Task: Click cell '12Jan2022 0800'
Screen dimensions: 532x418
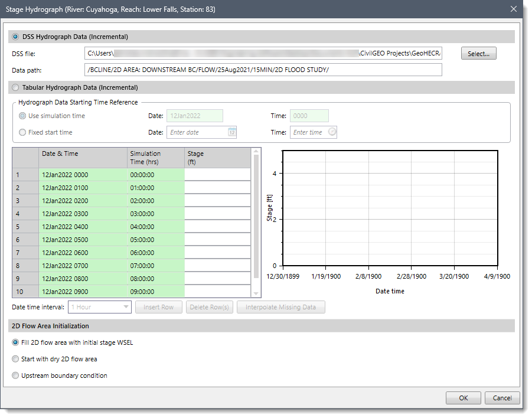Action: [83, 279]
